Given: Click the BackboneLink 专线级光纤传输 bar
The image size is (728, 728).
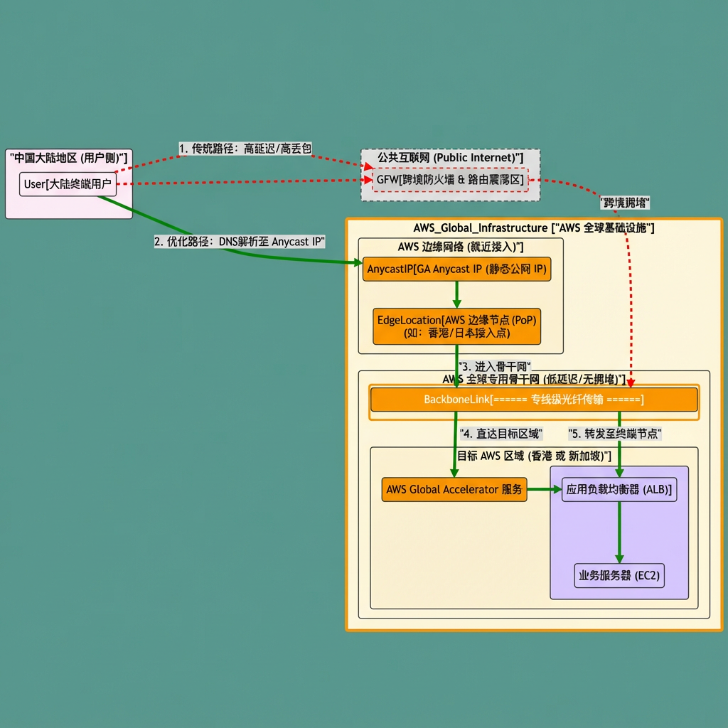Looking at the screenshot, I should pyautogui.click(x=533, y=400).
